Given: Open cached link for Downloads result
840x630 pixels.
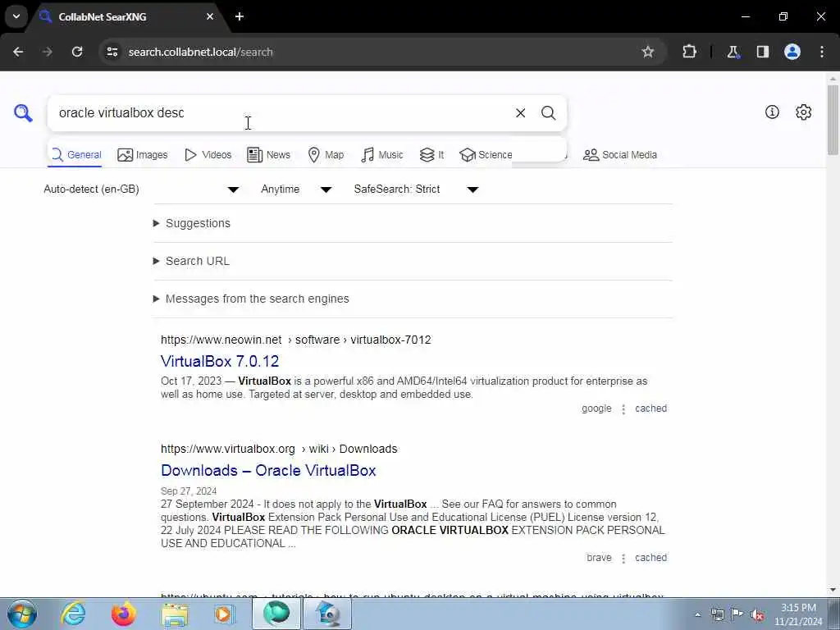Looking at the screenshot, I should (651, 558).
